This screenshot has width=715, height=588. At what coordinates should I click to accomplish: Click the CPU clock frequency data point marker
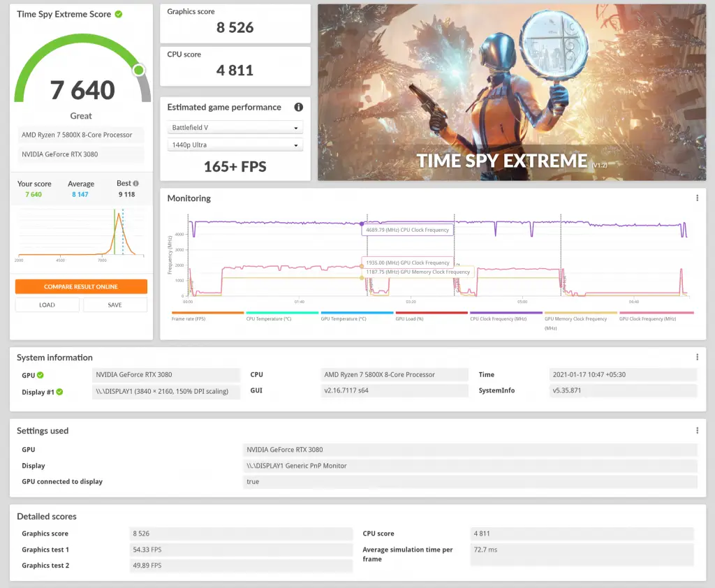[x=362, y=224]
